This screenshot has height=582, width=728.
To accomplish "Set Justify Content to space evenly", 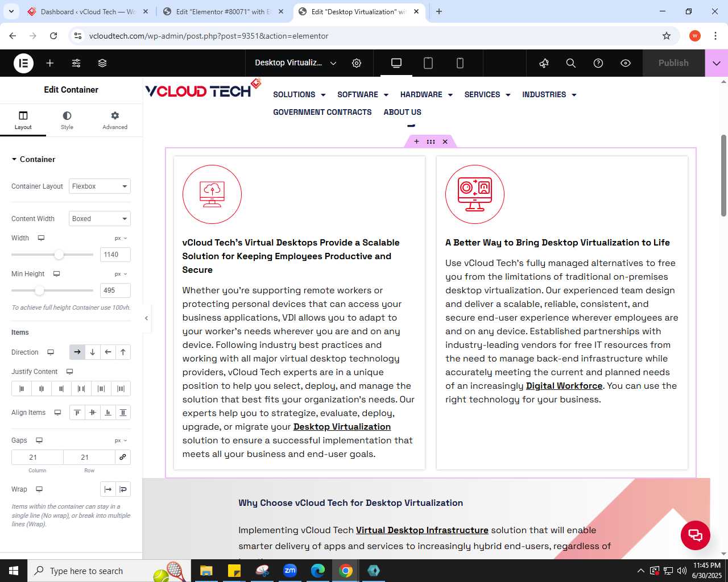I will pos(121,389).
